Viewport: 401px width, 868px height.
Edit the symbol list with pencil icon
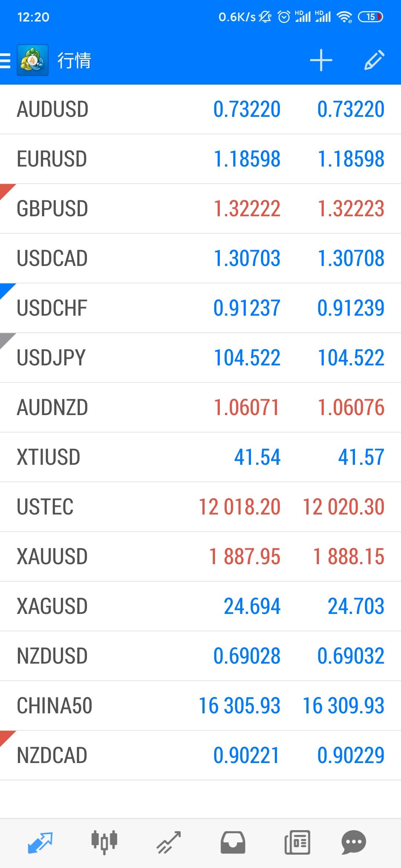374,60
